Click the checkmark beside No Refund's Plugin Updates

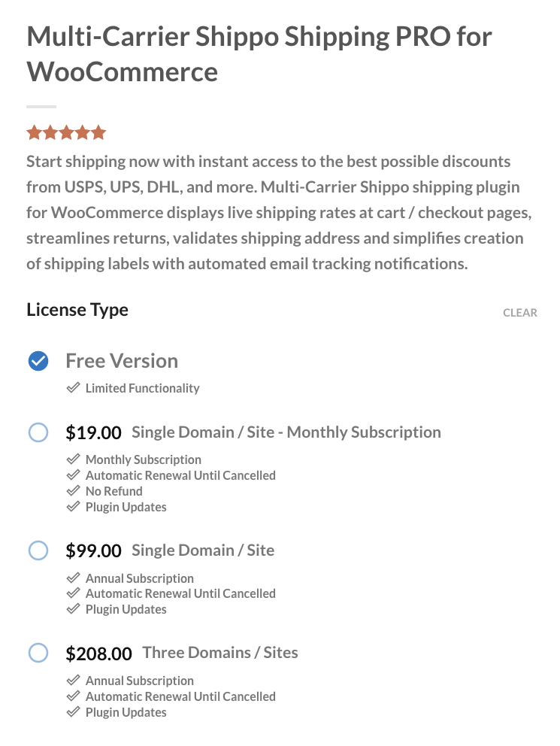click(x=73, y=507)
